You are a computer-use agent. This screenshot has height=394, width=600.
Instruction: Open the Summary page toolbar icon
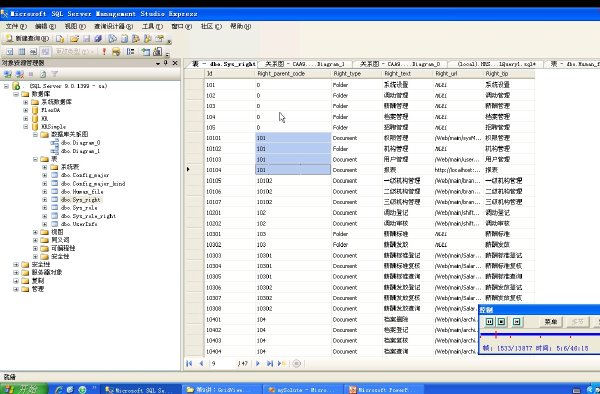[x=124, y=39]
